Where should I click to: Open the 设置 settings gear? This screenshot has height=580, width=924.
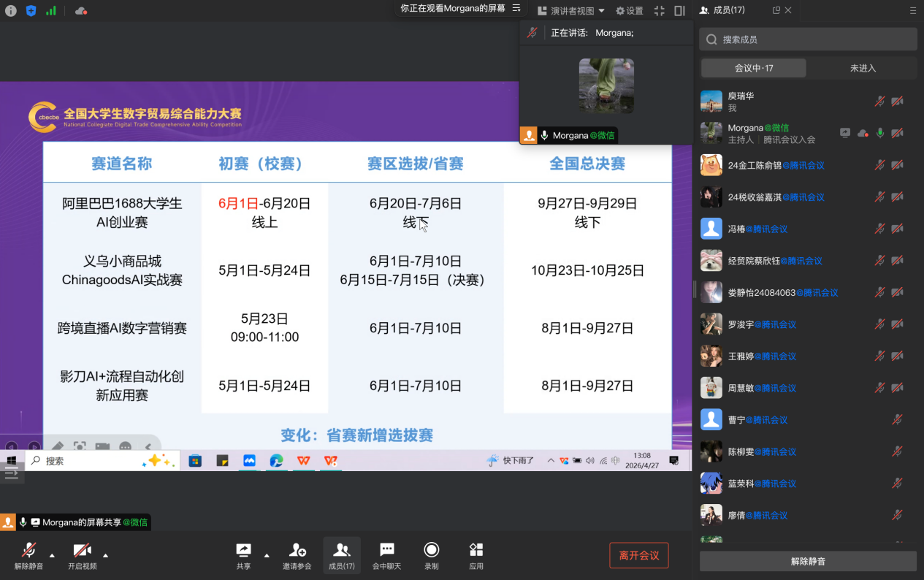629,11
